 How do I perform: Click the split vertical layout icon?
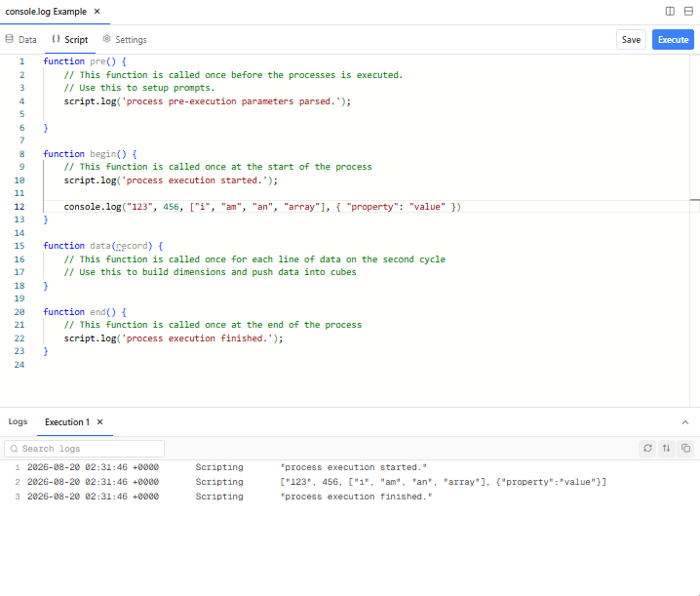[x=670, y=11]
